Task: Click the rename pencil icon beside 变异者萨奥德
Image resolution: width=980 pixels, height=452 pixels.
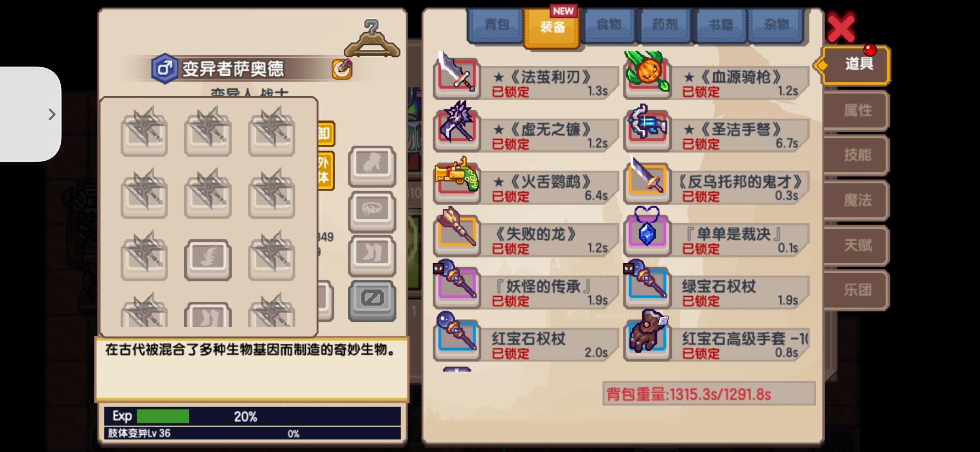Action: (342, 69)
